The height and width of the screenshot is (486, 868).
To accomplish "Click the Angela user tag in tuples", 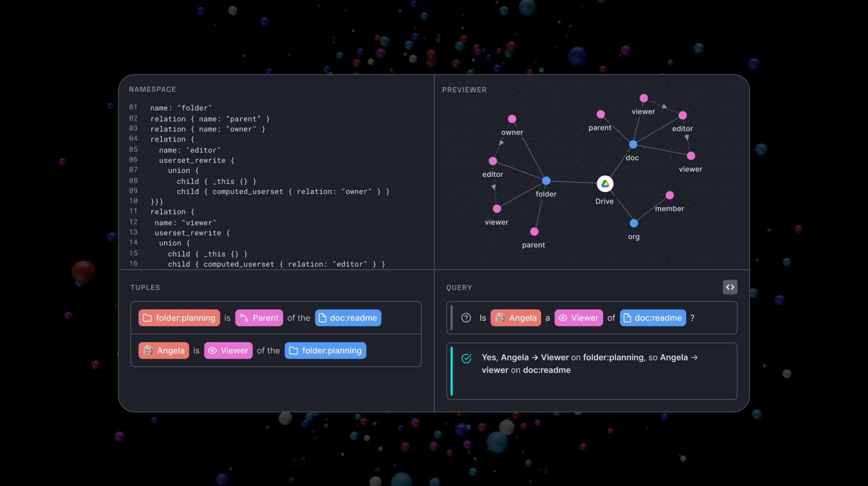I will pos(164,351).
